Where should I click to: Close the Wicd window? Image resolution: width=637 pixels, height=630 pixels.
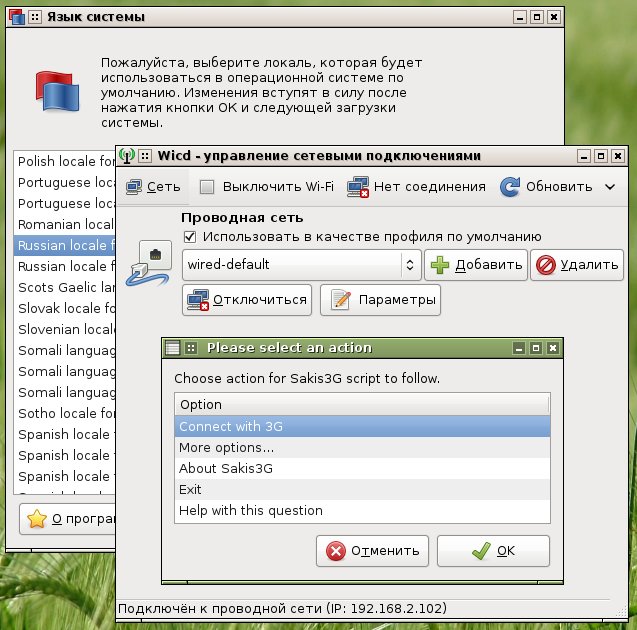(x=618, y=156)
